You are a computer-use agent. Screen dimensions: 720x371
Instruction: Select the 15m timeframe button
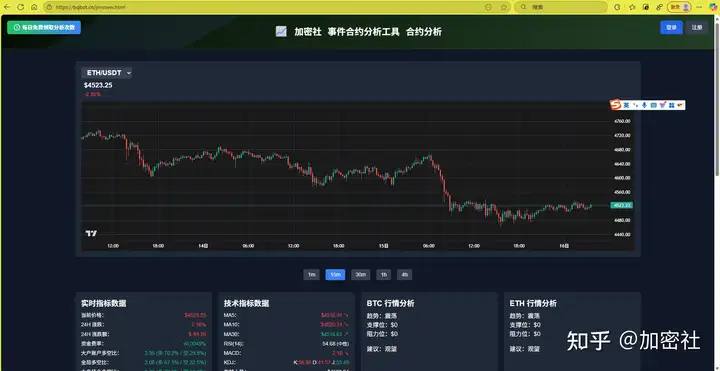click(335, 275)
